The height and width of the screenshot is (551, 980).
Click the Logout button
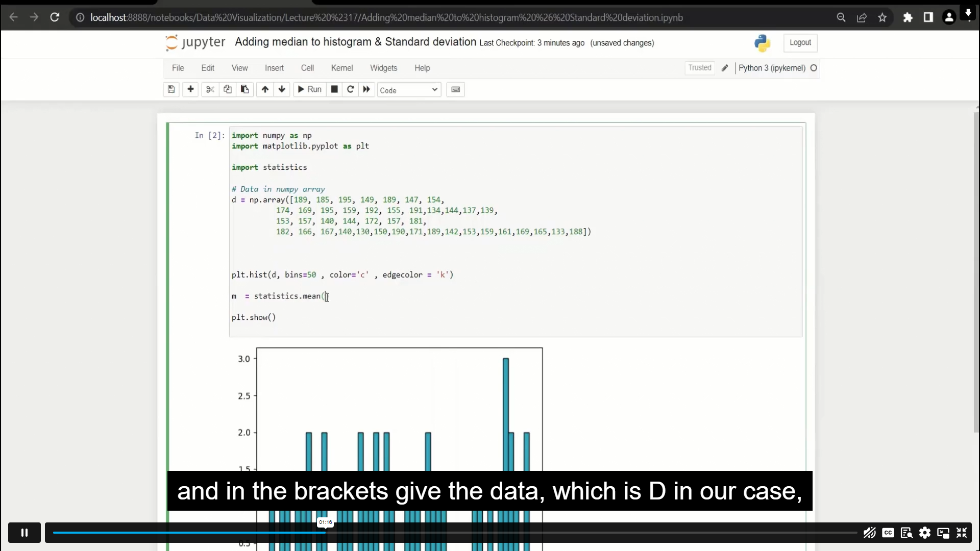click(800, 42)
